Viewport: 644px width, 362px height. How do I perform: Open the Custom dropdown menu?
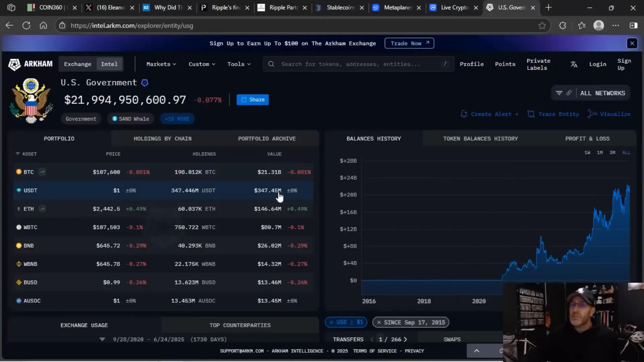click(202, 64)
